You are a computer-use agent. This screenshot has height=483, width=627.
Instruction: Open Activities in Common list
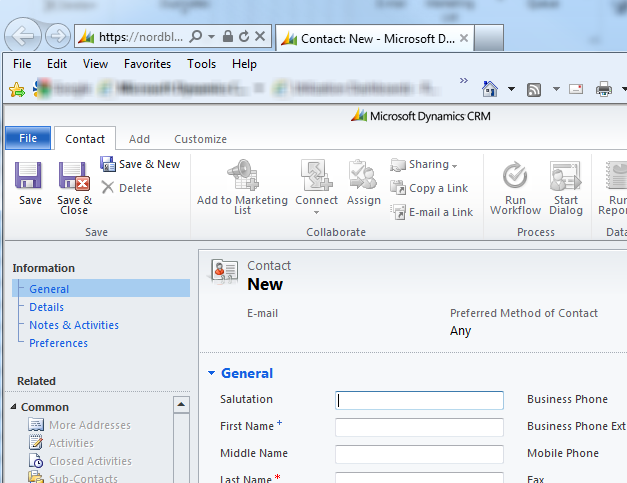(x=71, y=443)
